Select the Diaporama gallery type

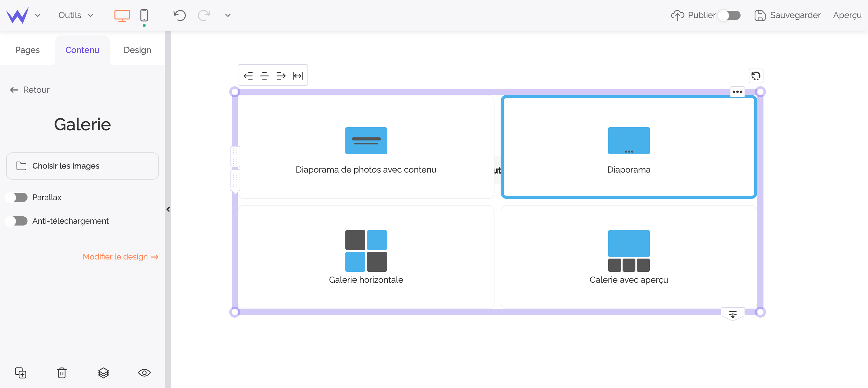[629, 147]
